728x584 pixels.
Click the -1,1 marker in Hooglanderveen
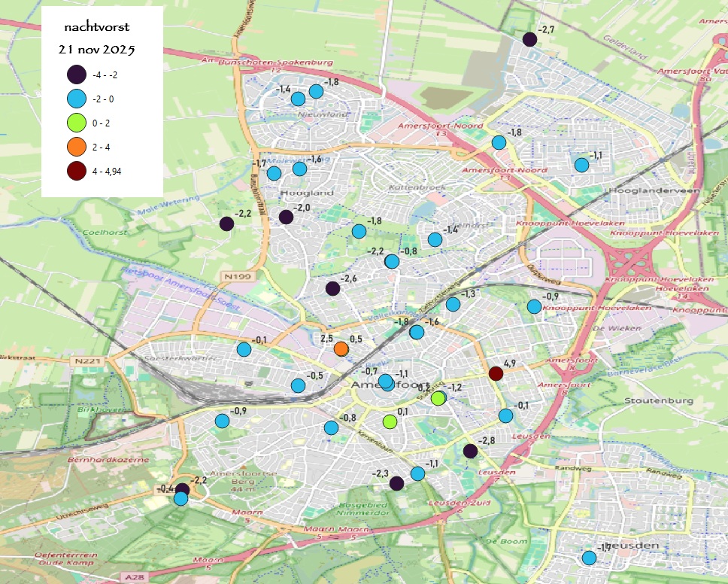point(581,165)
